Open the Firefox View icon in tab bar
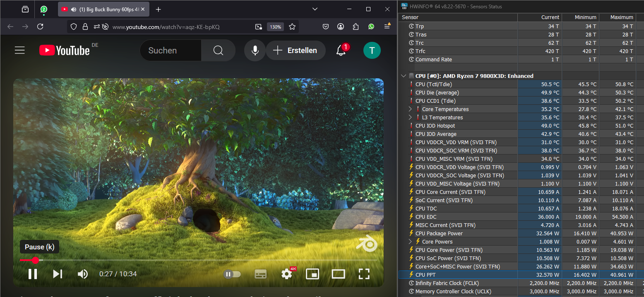The height and width of the screenshot is (297, 644). [x=25, y=9]
